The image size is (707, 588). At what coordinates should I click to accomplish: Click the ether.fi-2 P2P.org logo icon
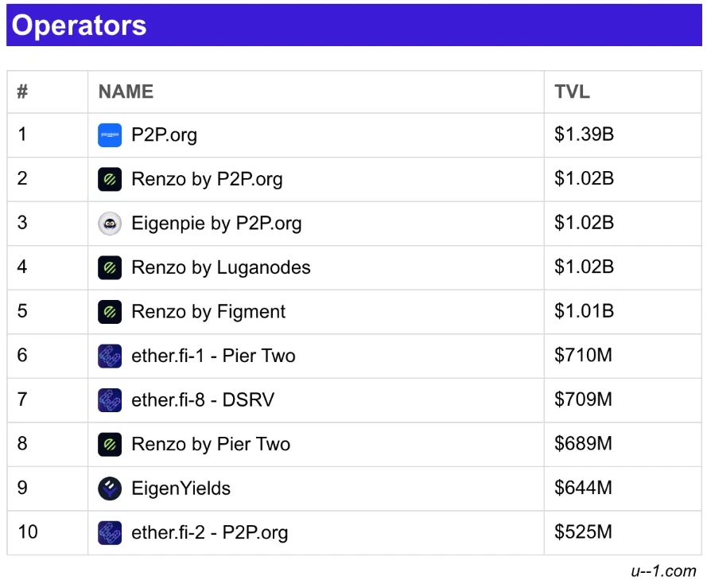coord(110,532)
